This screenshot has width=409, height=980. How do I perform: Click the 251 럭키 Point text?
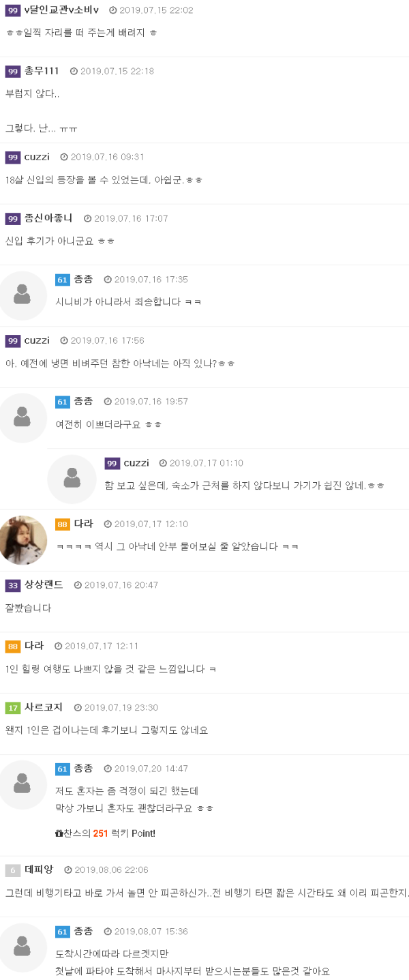(124, 833)
